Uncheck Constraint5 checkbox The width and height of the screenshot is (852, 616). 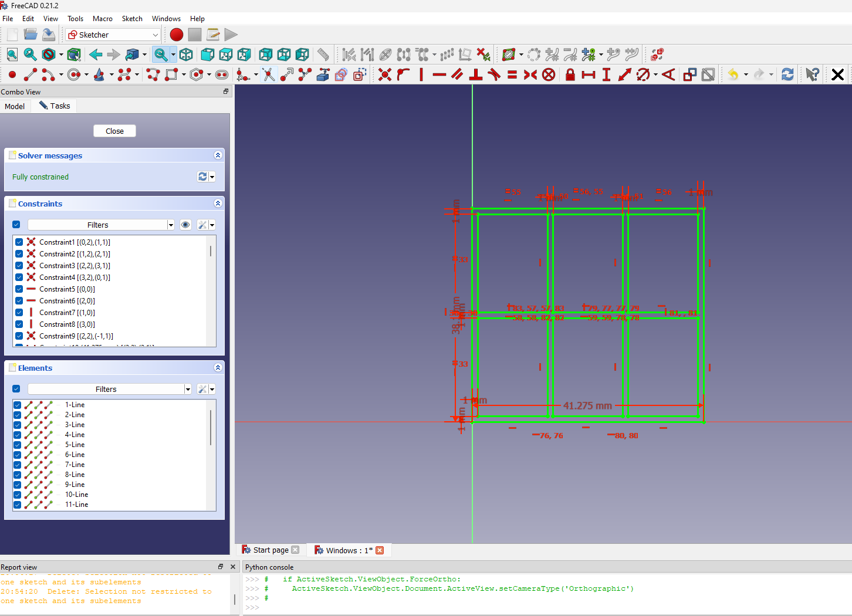click(19, 289)
